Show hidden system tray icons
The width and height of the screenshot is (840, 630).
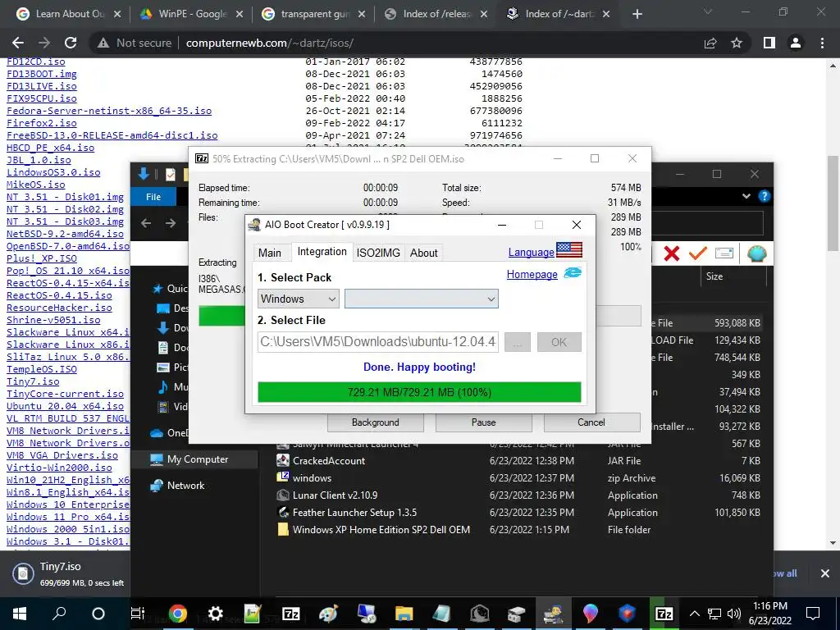click(x=694, y=614)
